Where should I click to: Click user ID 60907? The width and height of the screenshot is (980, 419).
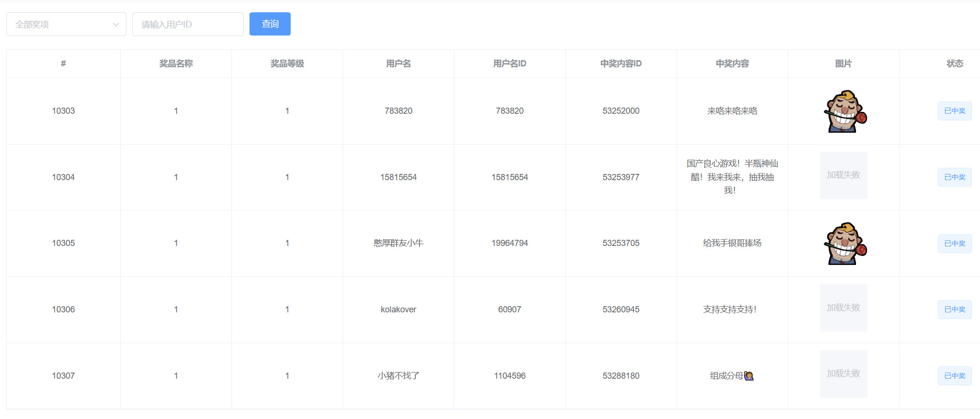(510, 310)
